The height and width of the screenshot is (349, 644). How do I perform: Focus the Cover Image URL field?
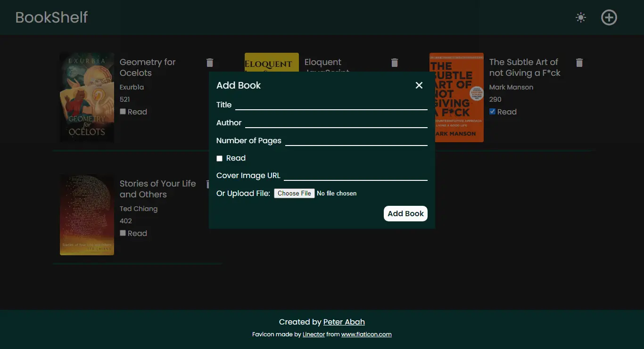coord(355,175)
